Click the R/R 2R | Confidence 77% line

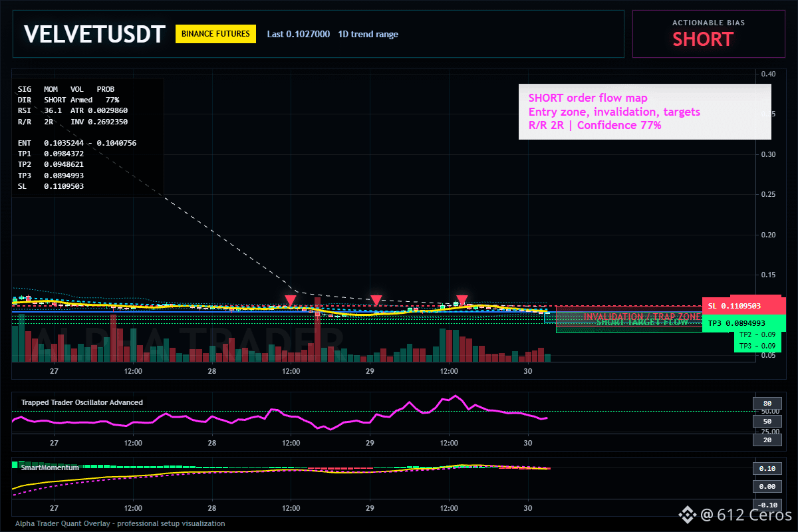pos(595,125)
